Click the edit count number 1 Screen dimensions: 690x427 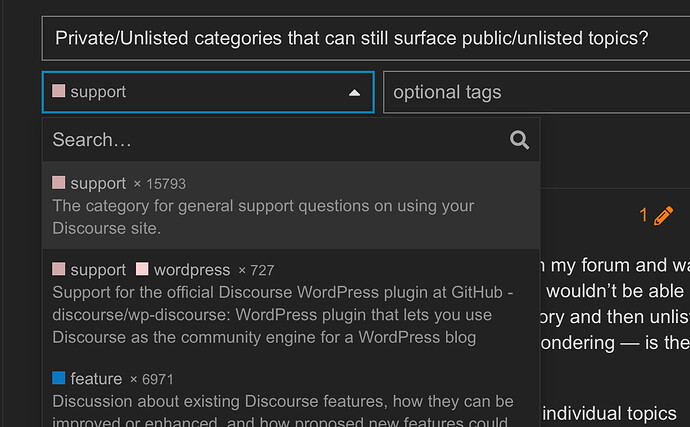643,215
